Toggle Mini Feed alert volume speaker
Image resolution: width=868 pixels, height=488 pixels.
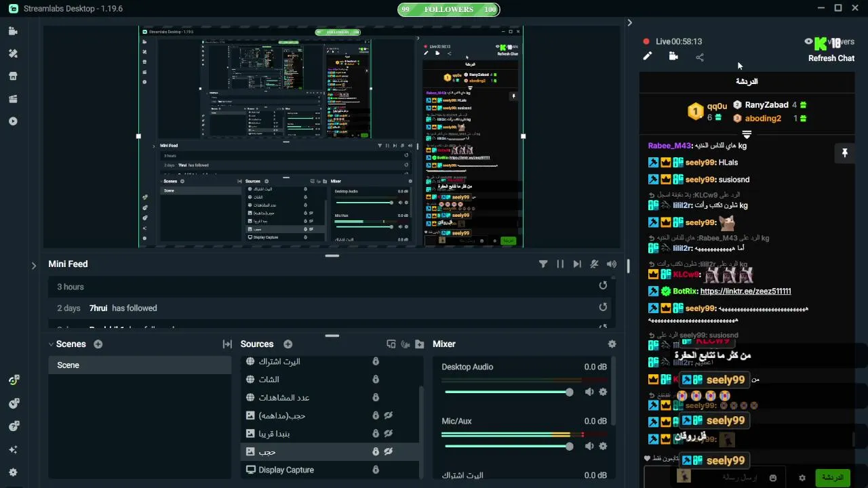[x=612, y=264]
